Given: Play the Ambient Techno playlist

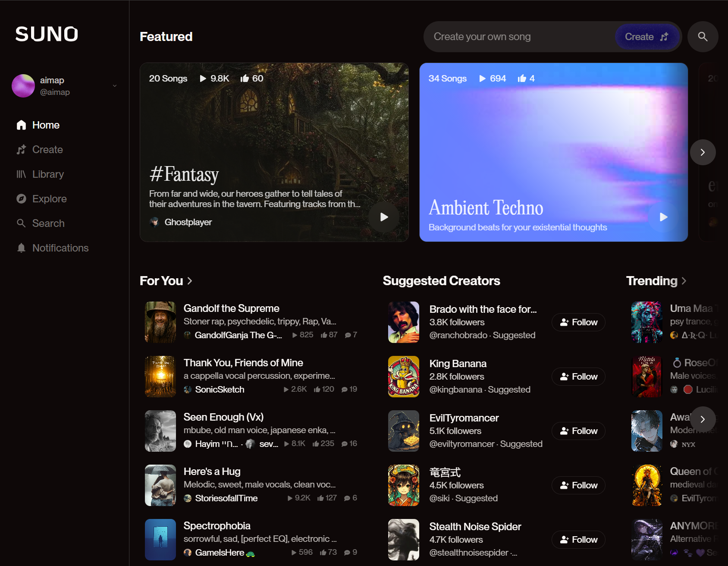Looking at the screenshot, I should tap(663, 217).
